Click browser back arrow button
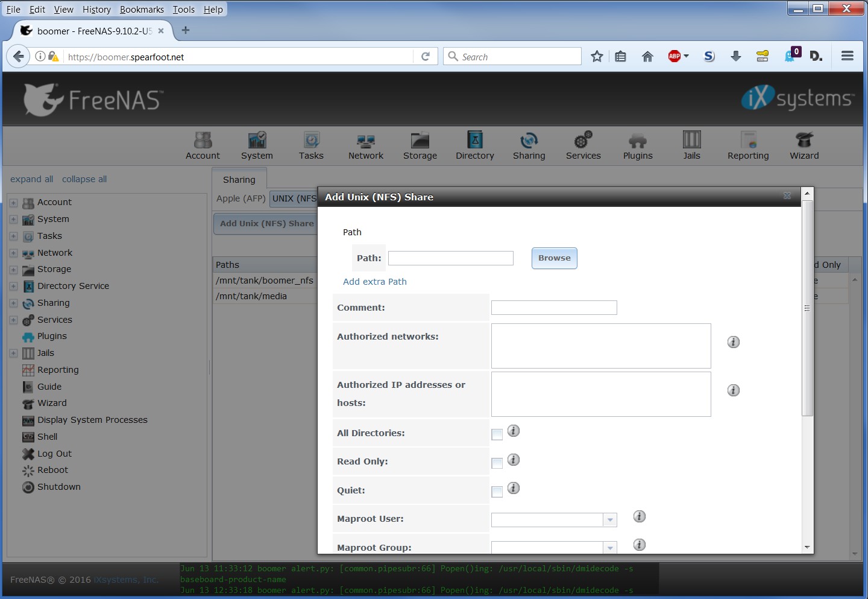Screen dimensions: 868x599 point(19,57)
